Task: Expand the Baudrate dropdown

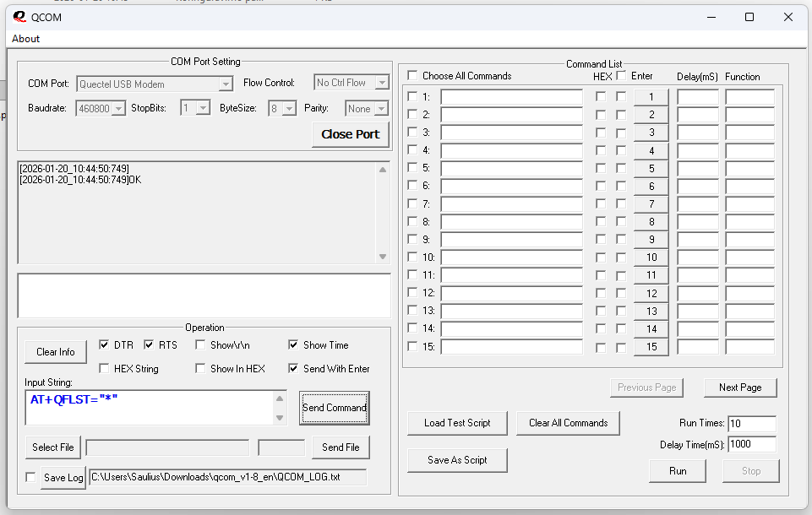Action: click(118, 109)
